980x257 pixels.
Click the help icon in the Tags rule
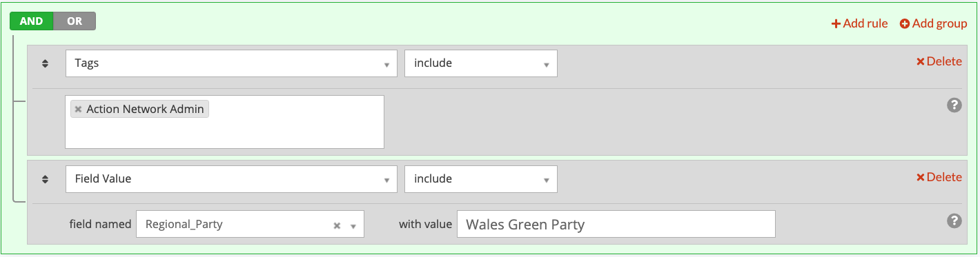click(954, 105)
